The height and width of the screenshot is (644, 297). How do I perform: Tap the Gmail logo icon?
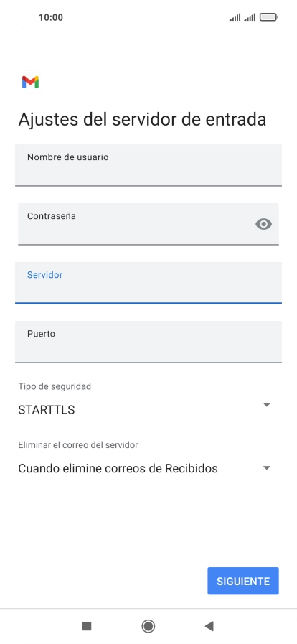point(30,82)
